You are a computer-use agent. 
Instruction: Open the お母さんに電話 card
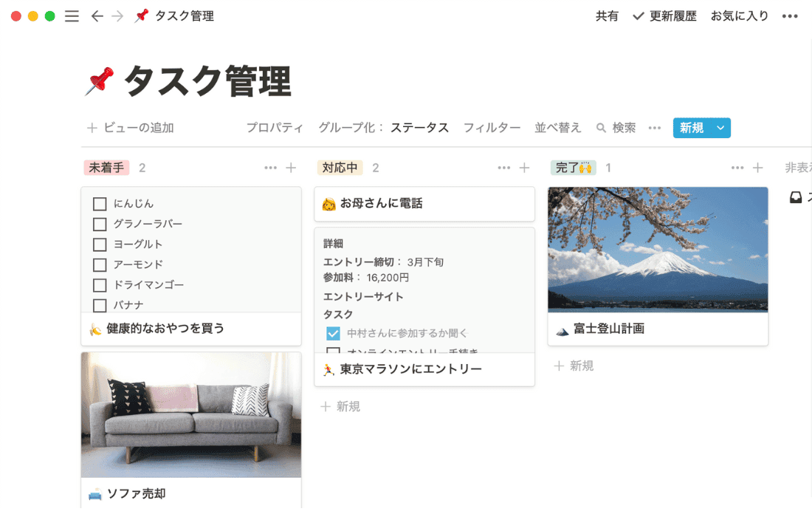pos(424,204)
